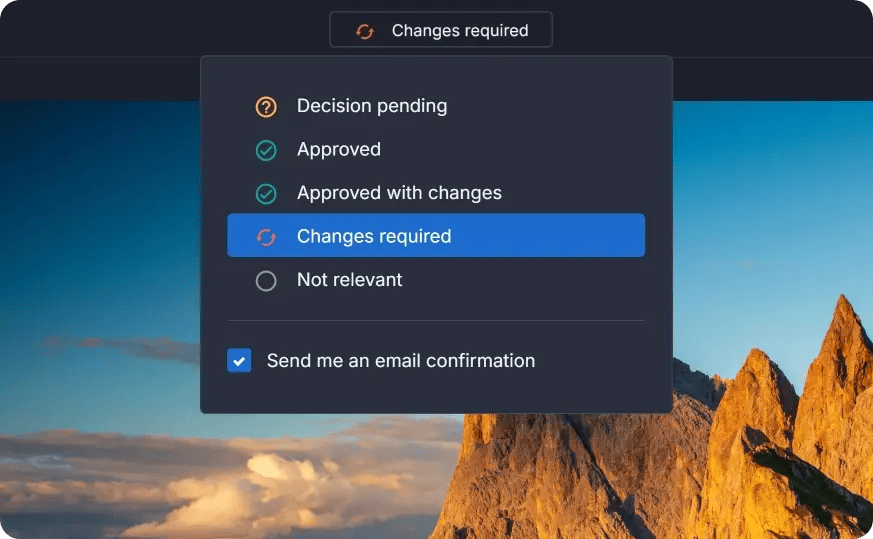Mark the item as Not relevant
Viewport: 873px width, 539px height.
coord(350,280)
